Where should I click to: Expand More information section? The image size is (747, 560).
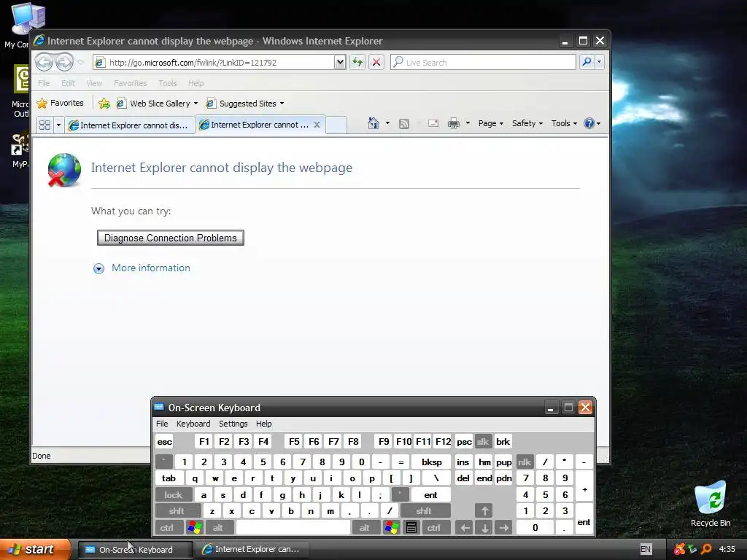(x=142, y=268)
